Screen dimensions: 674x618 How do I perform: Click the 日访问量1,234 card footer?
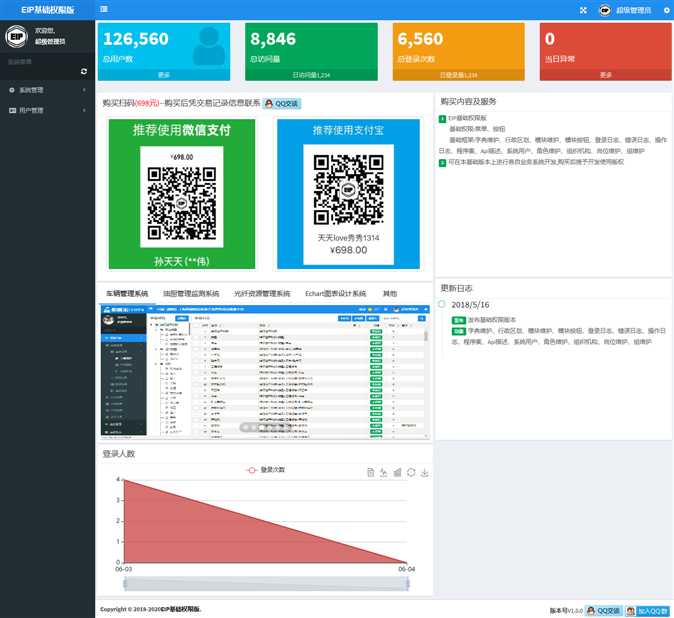click(x=311, y=75)
